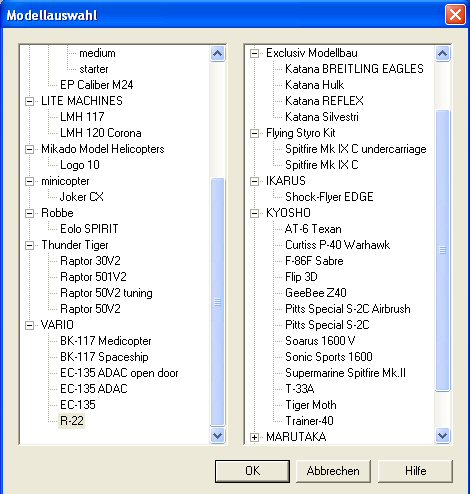Viewport: 470px width, 494px height.
Task: Collapse the VARIO tree node
Action: point(29,325)
